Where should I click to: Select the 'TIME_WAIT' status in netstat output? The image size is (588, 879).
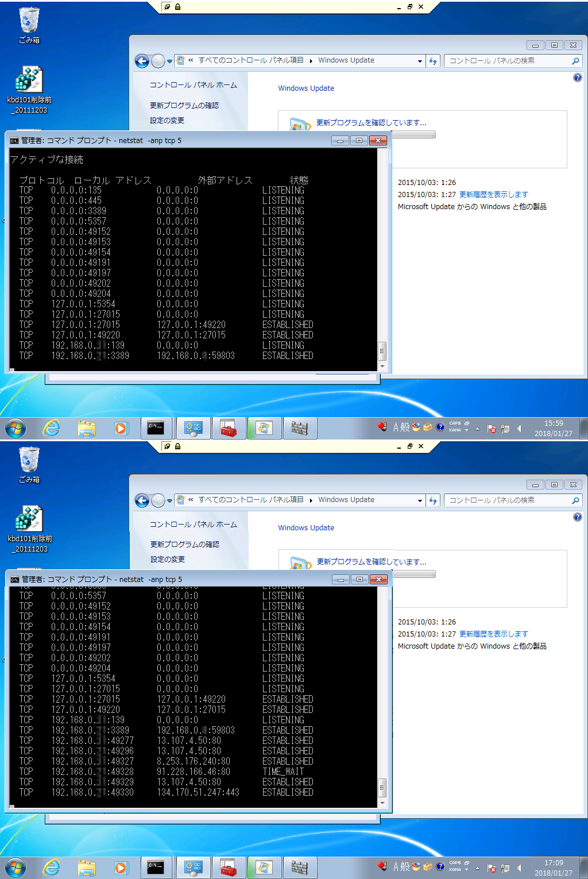pos(283,772)
